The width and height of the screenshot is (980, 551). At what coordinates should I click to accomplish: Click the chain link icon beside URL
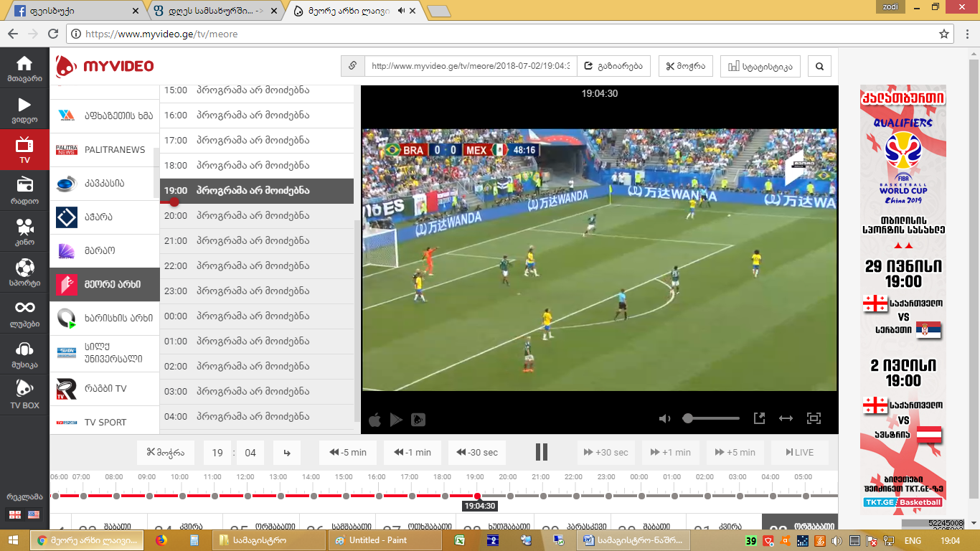coord(353,67)
